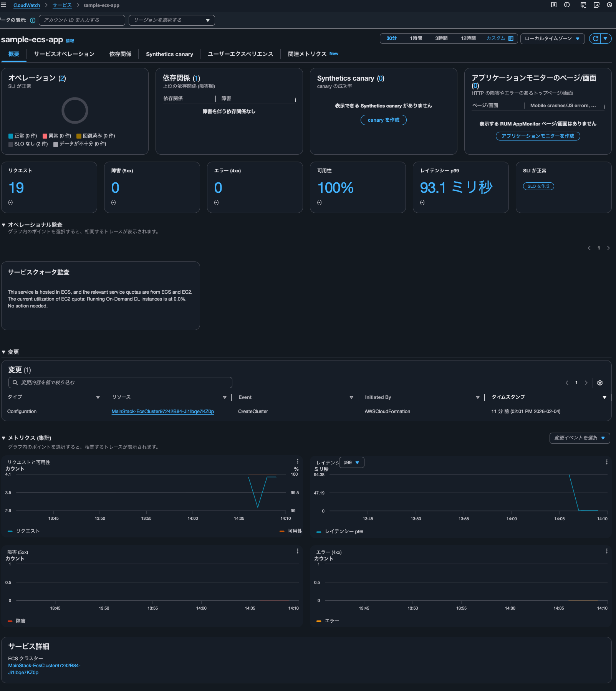Open the ユーザーエクスペリエンス tab
Image resolution: width=616 pixels, height=691 pixels.
click(x=240, y=54)
